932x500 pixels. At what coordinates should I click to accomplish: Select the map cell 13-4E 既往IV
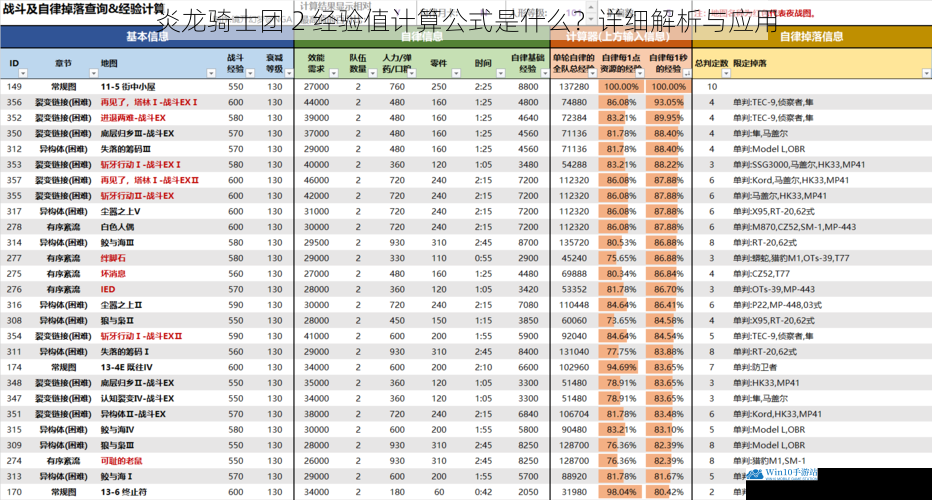[x=127, y=367]
